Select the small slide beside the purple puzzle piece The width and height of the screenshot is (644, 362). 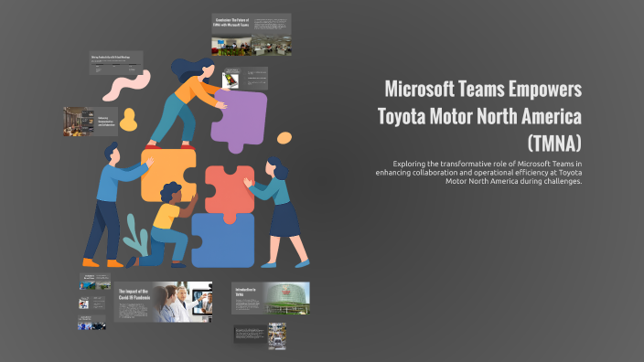245,79
